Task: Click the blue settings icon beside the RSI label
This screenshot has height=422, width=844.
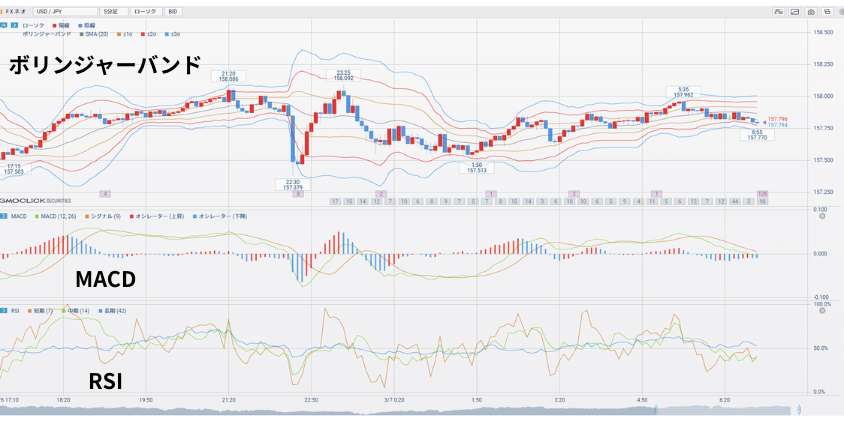Action: click(x=4, y=311)
